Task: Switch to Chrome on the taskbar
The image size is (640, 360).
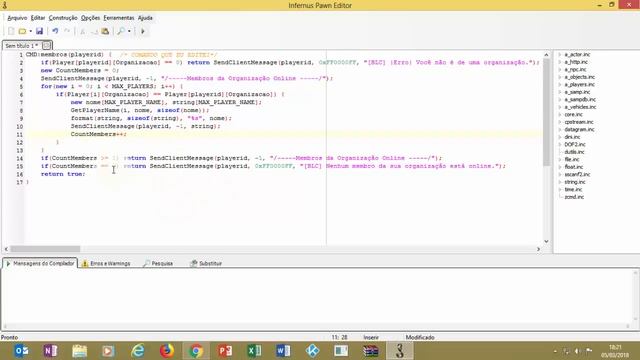Action: [x=196, y=351]
